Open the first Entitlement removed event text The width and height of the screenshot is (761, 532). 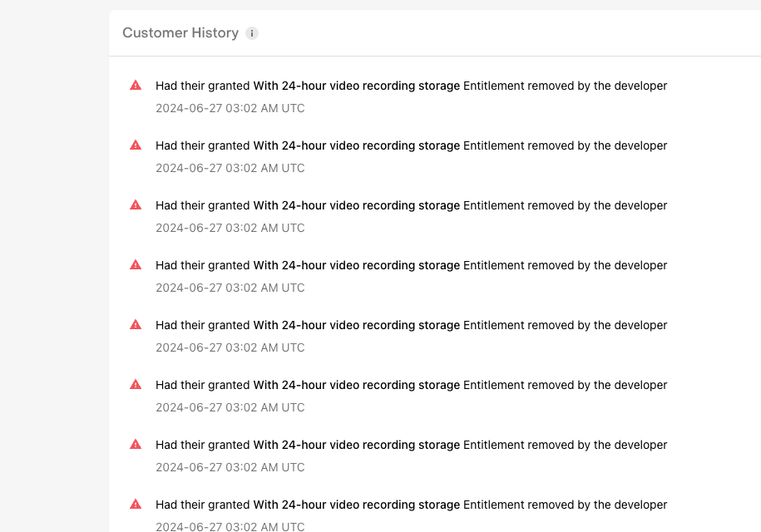tap(411, 86)
